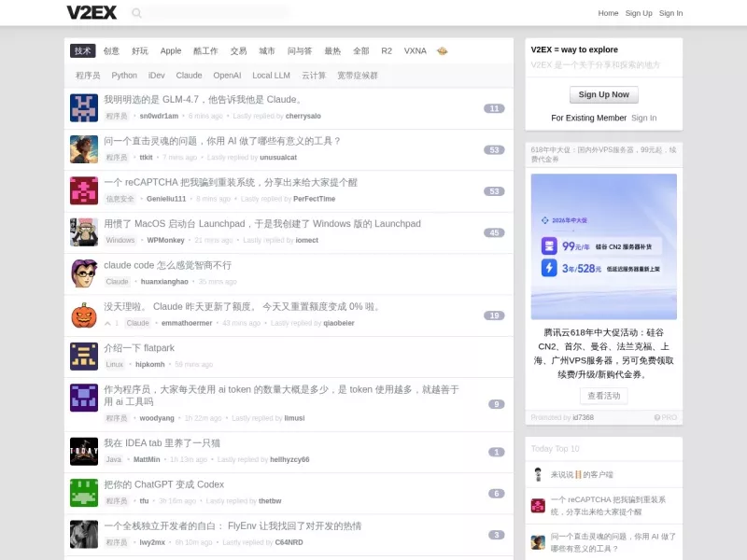
Task: Open Windows node tag on Launchpad topic
Action: (120, 240)
